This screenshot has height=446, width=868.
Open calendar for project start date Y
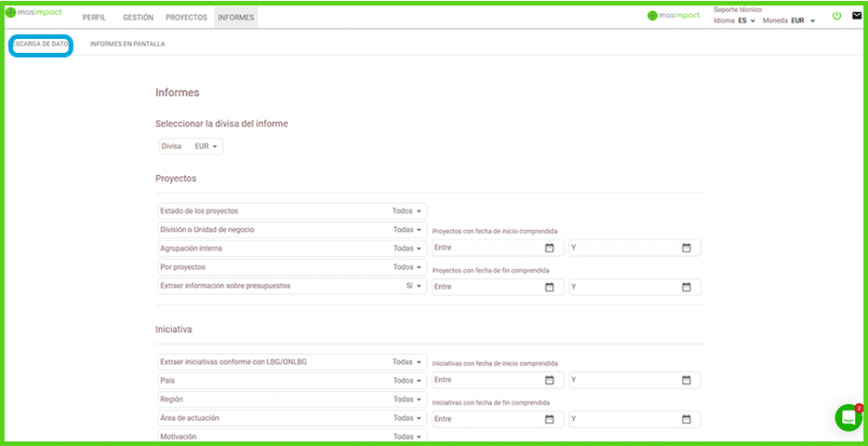(x=686, y=248)
